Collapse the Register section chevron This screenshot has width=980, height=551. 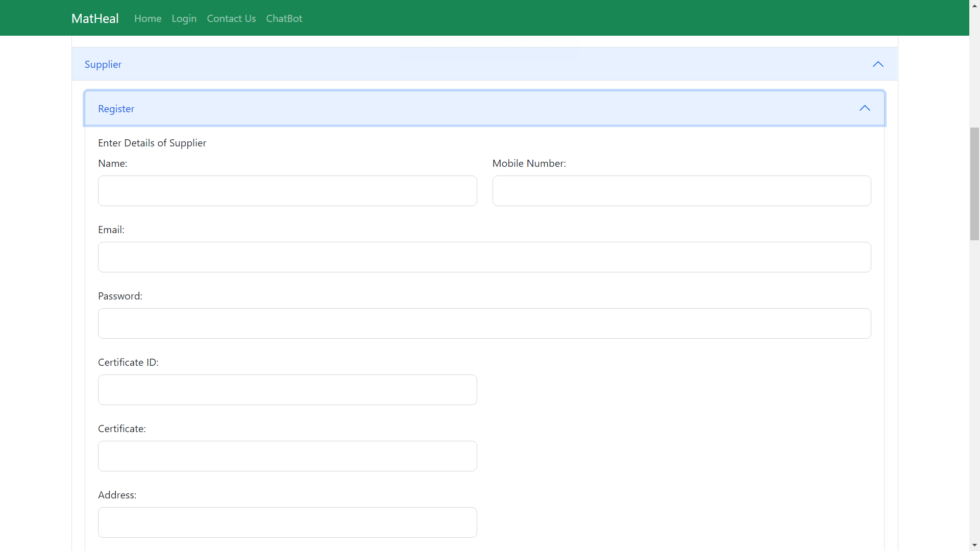(864, 108)
